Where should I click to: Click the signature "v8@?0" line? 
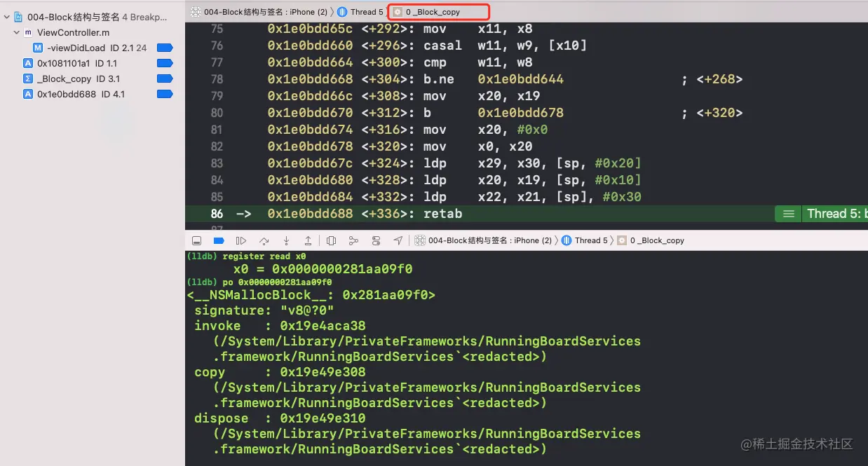[264, 310]
